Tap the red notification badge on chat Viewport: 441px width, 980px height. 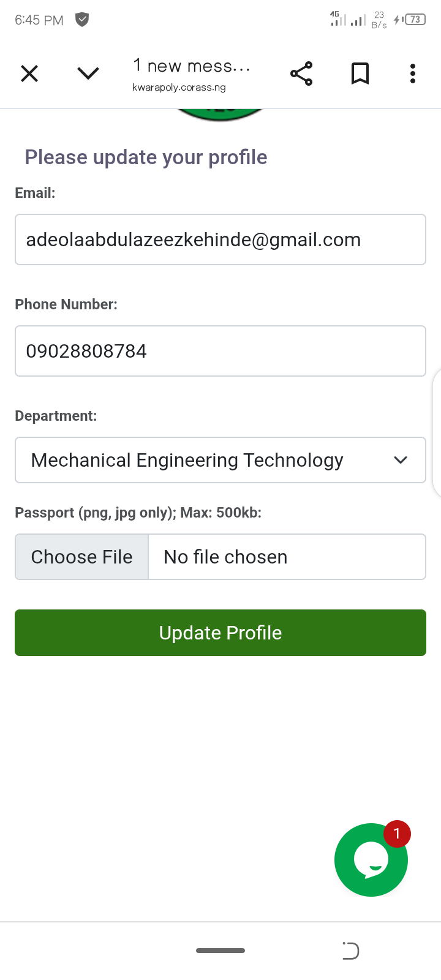click(397, 834)
